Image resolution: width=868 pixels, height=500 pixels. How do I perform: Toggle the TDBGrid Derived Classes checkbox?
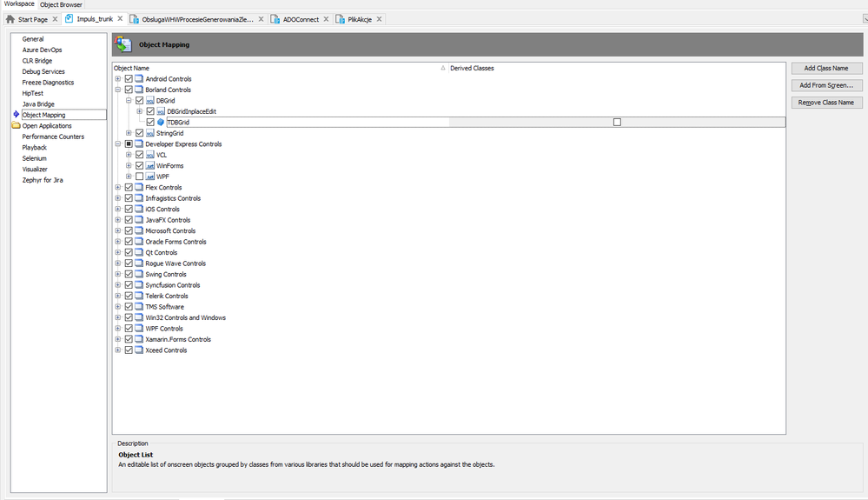click(617, 123)
